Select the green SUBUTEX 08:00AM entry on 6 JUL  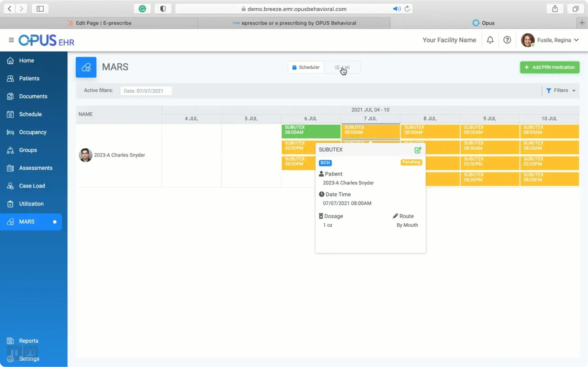(311, 131)
